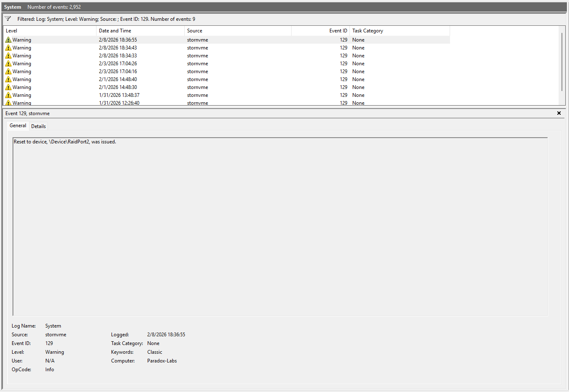Click the Source column header
Viewport: 569px width, 392px height.
pos(237,31)
